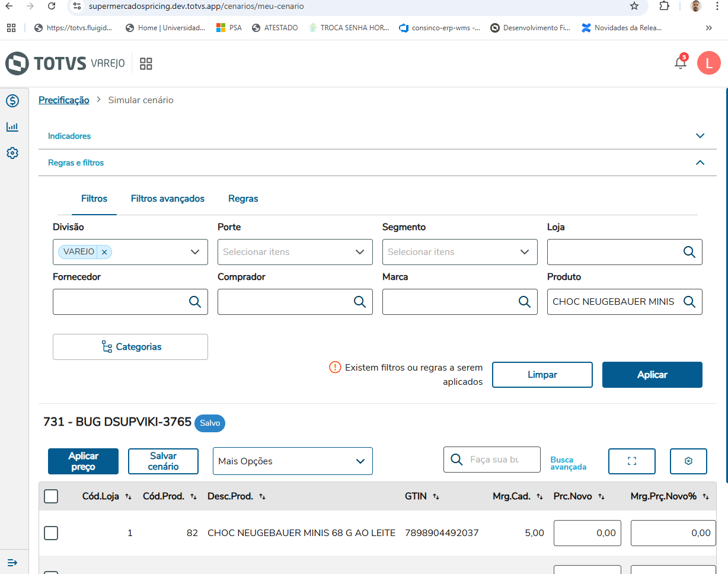
Task: Remove the VAREJO chip from Divisão
Action: click(x=104, y=252)
